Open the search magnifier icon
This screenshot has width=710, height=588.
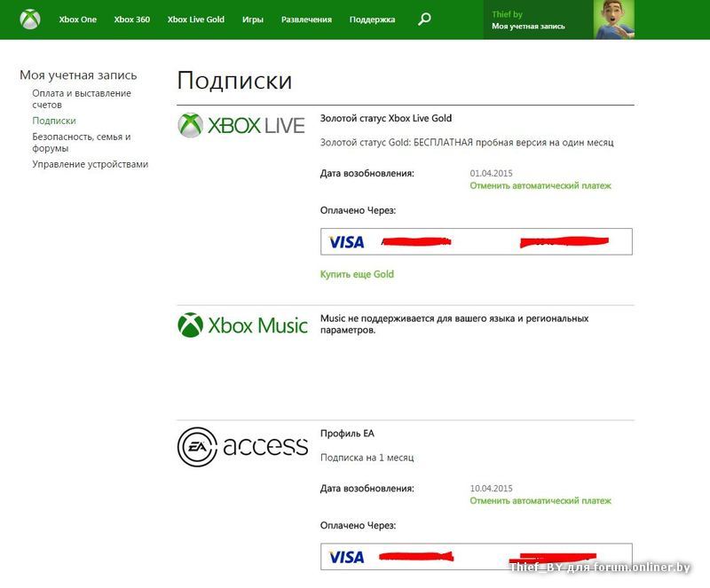click(424, 19)
